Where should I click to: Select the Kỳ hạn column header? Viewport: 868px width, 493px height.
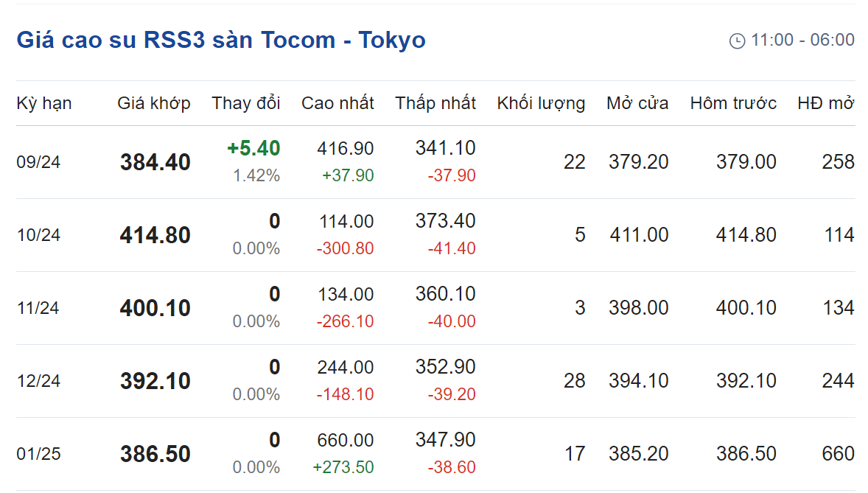point(44,103)
